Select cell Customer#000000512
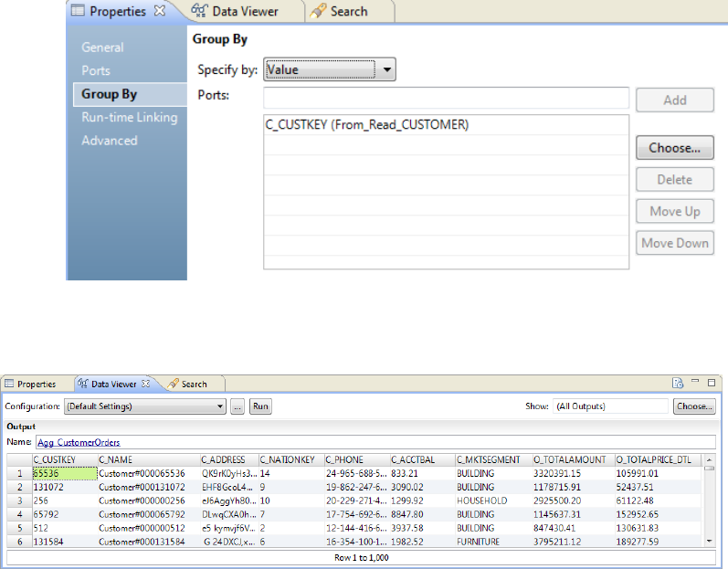This screenshot has width=728, height=569. tap(149, 528)
